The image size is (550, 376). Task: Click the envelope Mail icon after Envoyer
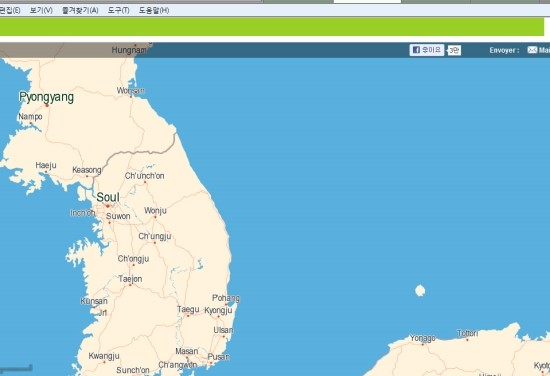coord(532,50)
